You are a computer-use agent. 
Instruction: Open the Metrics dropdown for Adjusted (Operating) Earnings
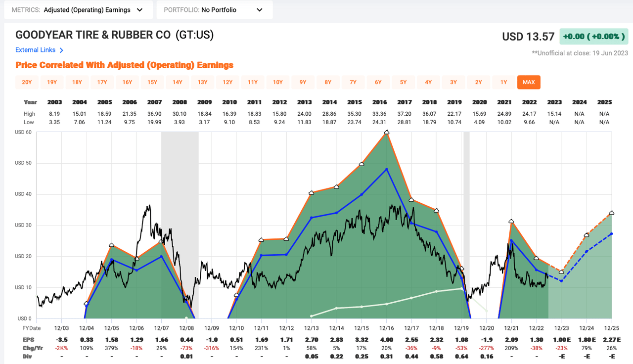pos(78,10)
